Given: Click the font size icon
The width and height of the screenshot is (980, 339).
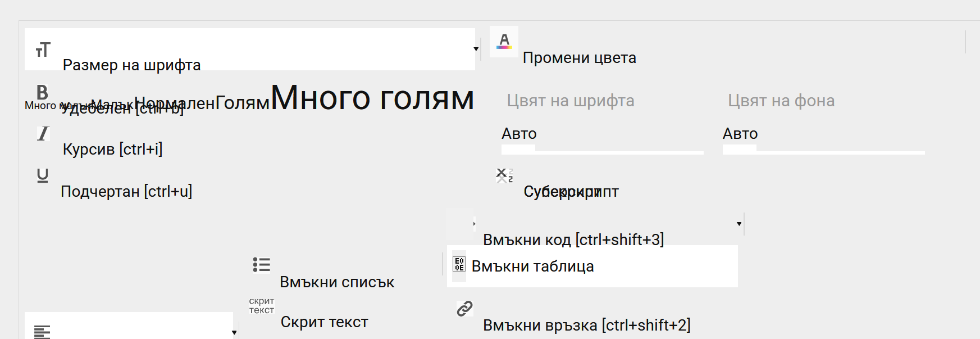Looking at the screenshot, I should point(43,49).
